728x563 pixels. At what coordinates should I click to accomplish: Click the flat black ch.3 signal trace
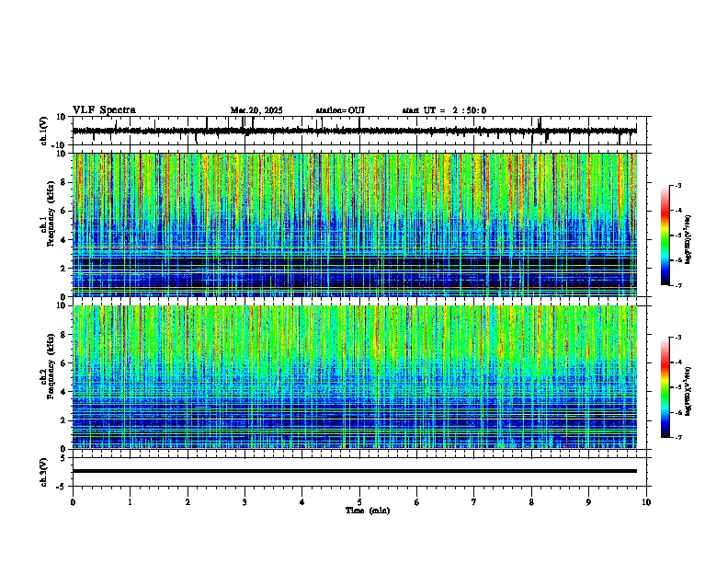355,471
